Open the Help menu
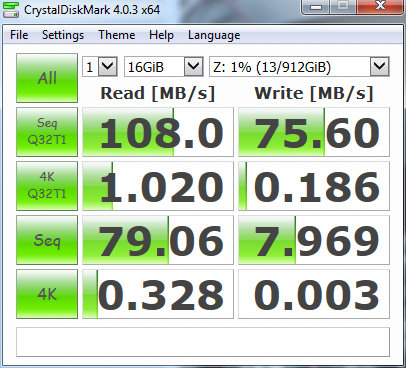Image resolution: width=406 pixels, height=368 pixels. (161, 35)
